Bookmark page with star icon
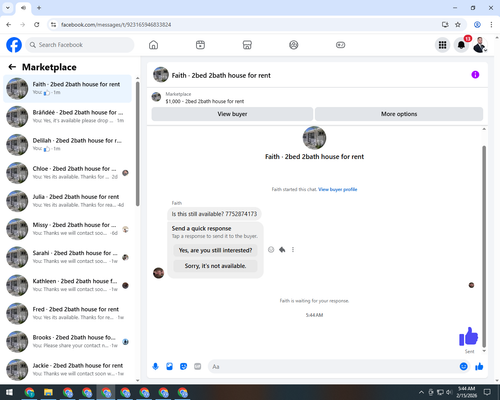Viewport: 500px width, 400px height. [458, 25]
